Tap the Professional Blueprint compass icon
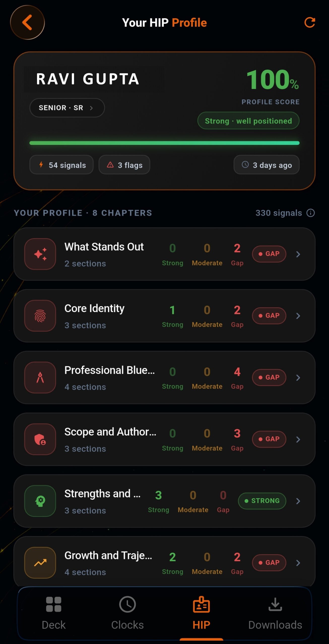 (x=40, y=377)
